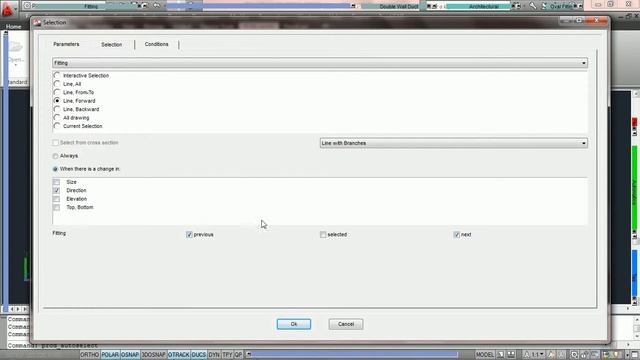Click Open folder icon in AutoCAD ribbon

16,47
